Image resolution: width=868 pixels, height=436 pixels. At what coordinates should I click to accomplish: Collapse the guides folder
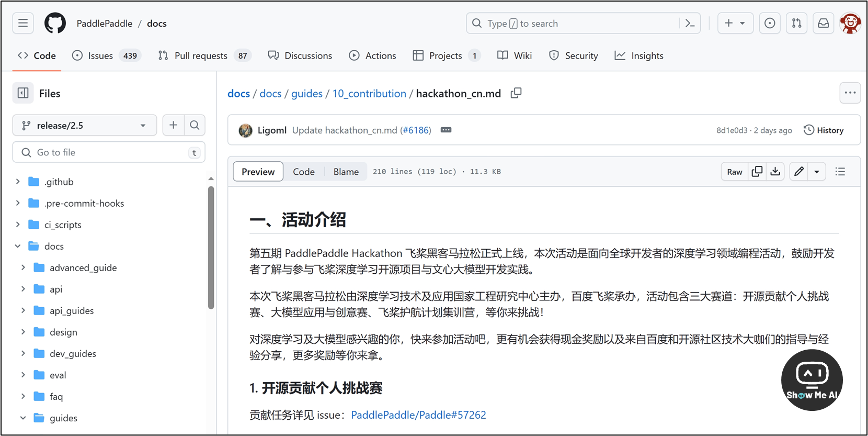click(23, 418)
